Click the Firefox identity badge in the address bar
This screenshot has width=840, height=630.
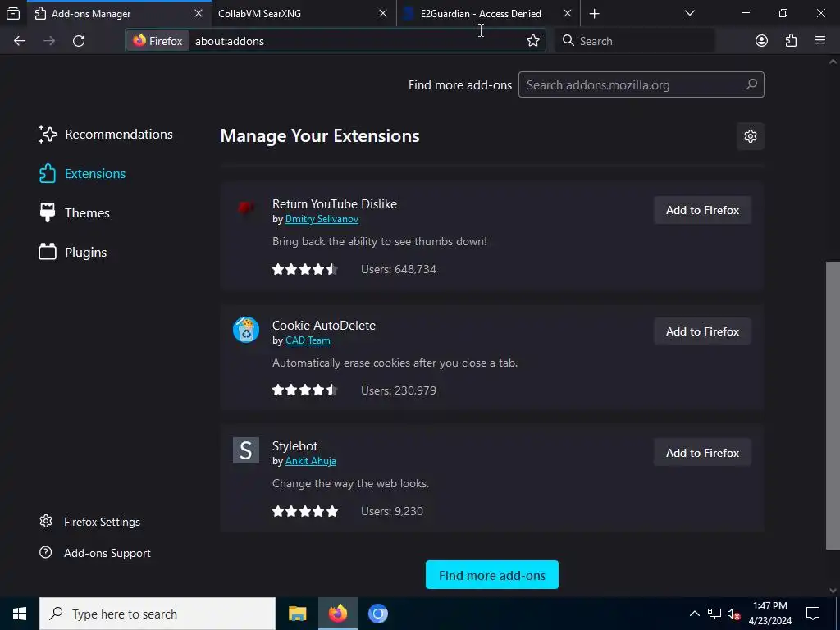(157, 41)
